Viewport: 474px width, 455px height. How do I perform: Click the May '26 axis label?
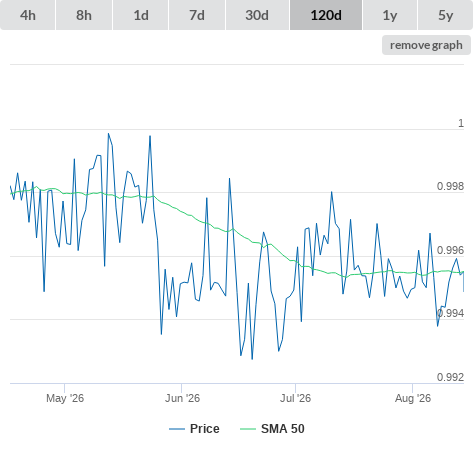(65, 398)
